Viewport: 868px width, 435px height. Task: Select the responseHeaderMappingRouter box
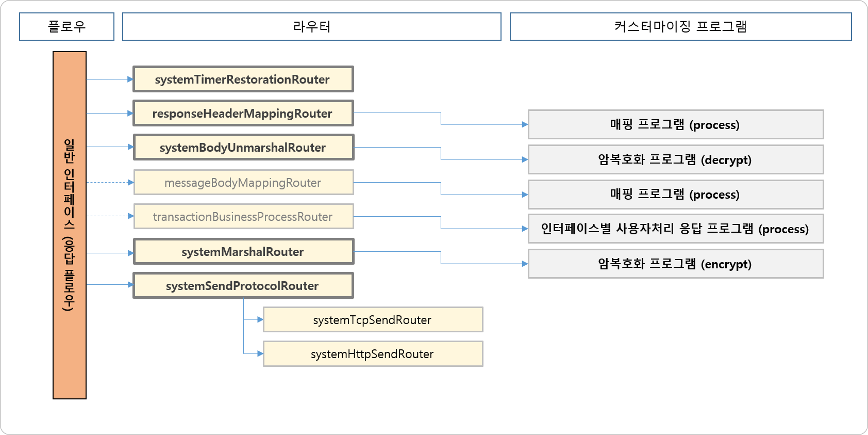pyautogui.click(x=243, y=113)
